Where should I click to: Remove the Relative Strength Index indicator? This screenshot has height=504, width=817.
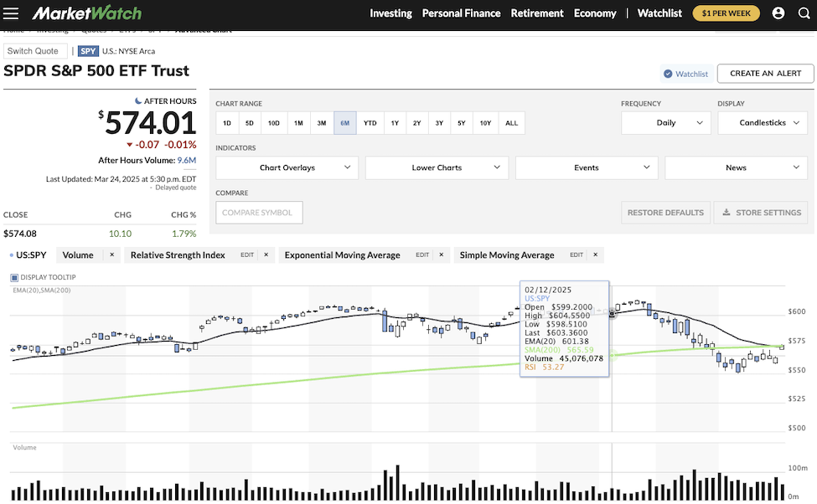tap(266, 255)
